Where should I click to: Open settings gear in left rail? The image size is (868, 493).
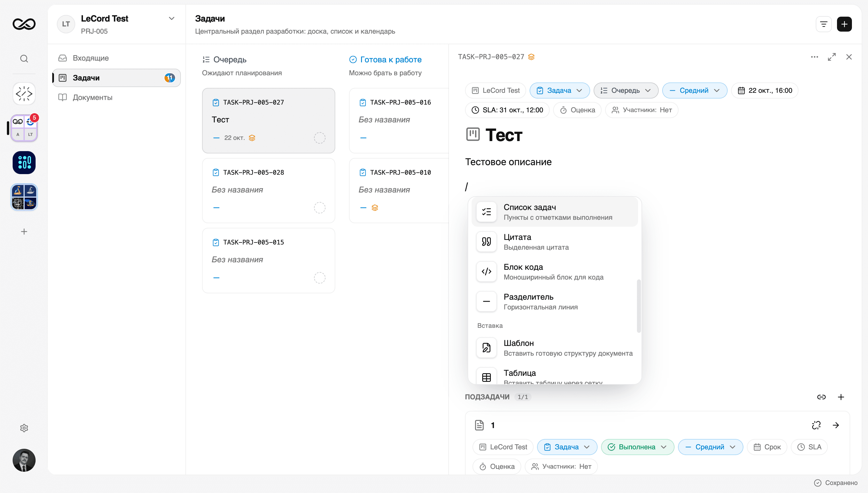coord(24,428)
